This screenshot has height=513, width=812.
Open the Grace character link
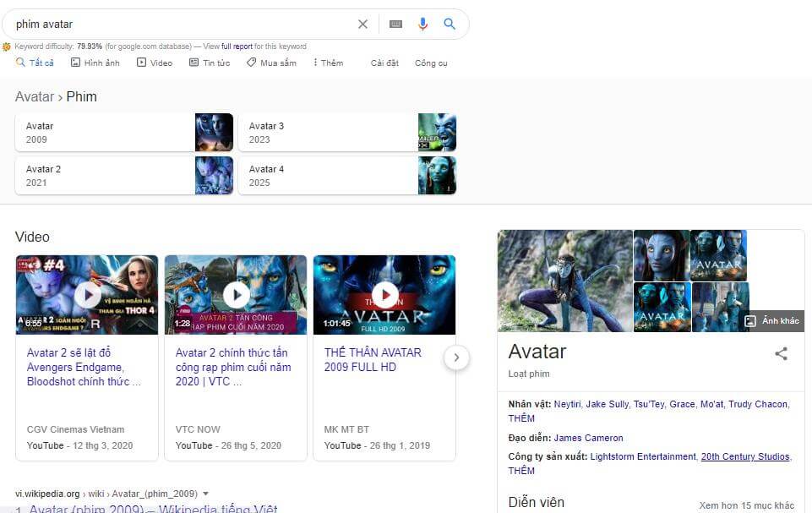click(x=682, y=404)
